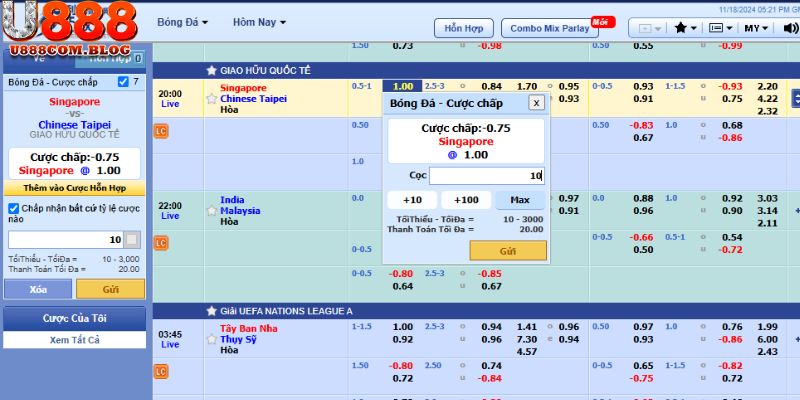
Task: Open LC icon under India match
Action: coord(161,243)
